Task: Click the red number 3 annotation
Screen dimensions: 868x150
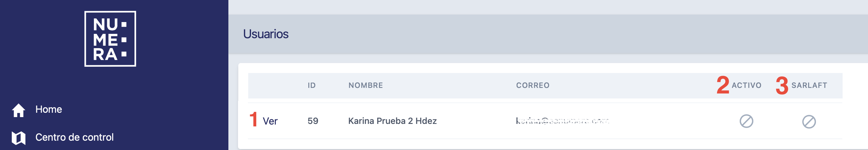Action: click(x=782, y=85)
